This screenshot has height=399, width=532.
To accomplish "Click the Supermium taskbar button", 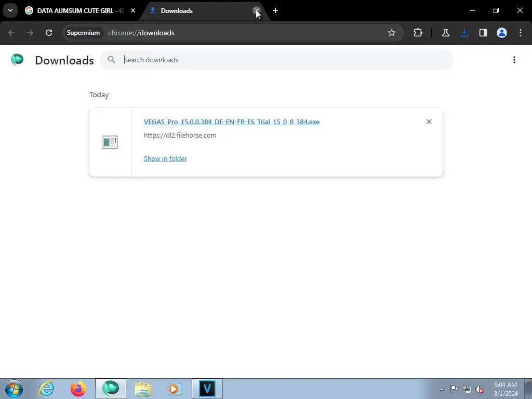I will coord(111,389).
